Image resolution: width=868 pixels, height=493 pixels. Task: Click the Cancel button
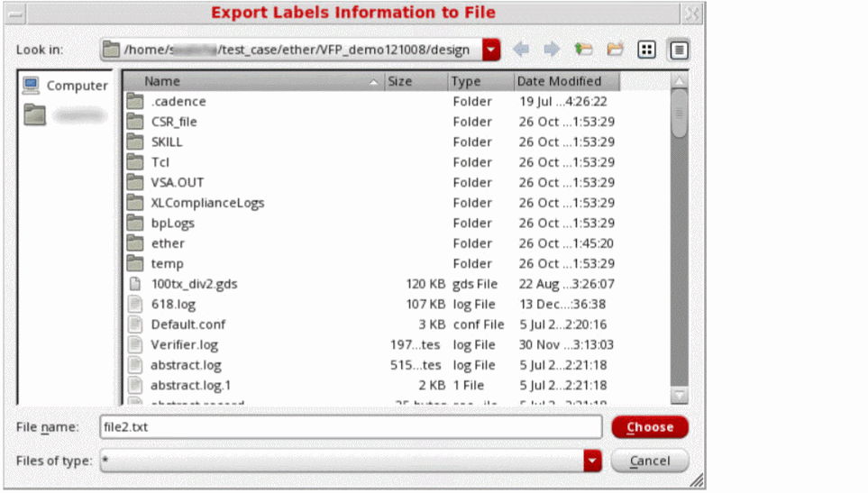650,461
